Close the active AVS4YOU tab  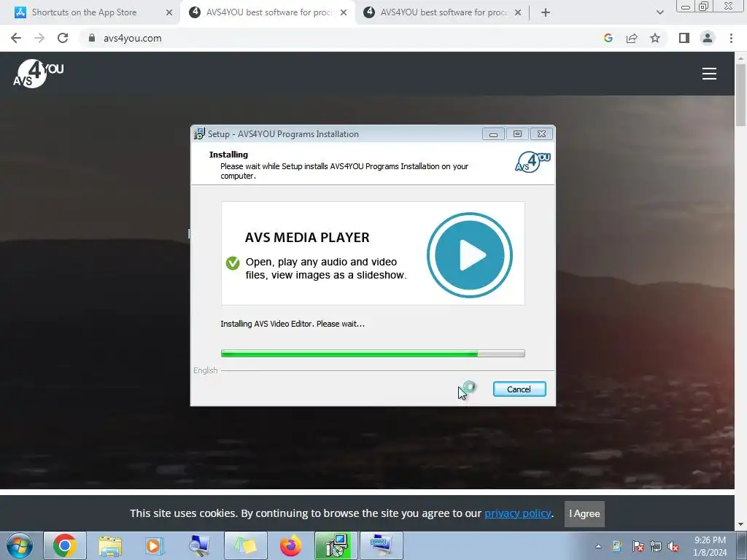click(x=344, y=12)
